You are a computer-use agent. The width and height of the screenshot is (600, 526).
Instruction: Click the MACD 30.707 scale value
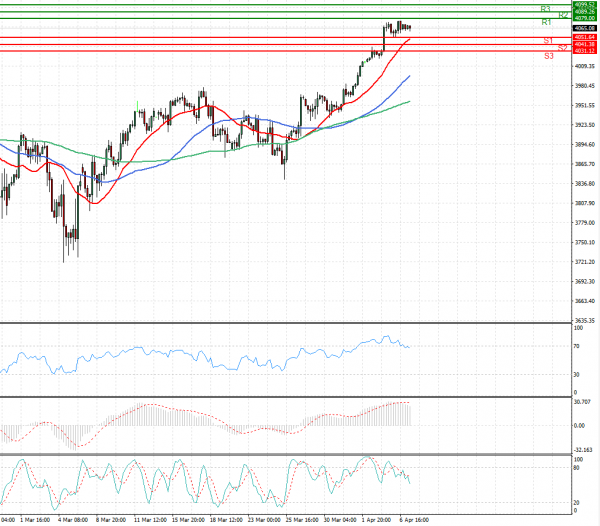pyautogui.click(x=582, y=402)
